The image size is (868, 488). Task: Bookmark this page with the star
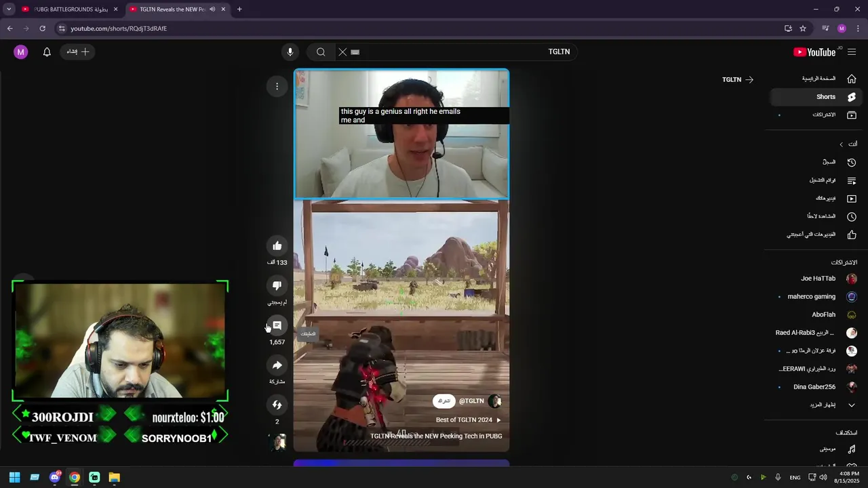tap(803, 28)
